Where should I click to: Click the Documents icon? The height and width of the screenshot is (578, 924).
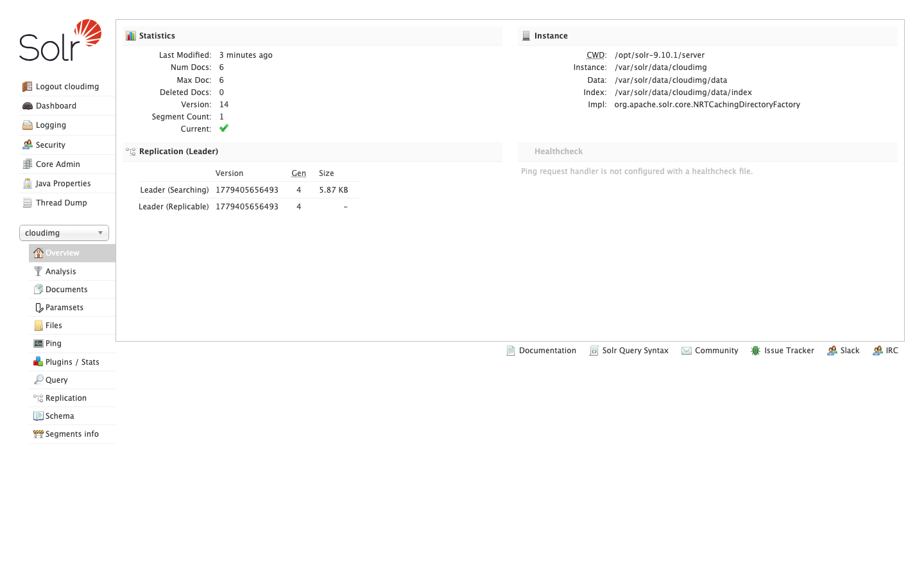point(38,290)
